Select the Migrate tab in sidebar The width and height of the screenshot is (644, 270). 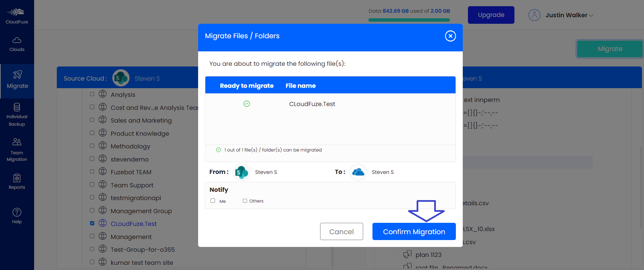(17, 80)
